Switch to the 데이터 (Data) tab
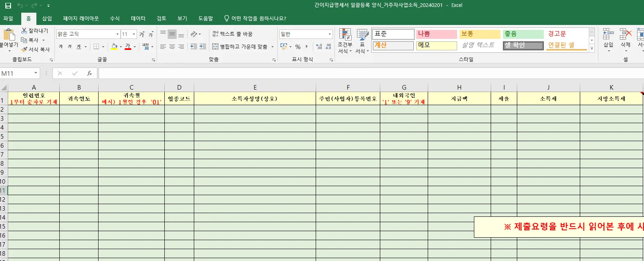This screenshot has width=644, height=261. 138,18
